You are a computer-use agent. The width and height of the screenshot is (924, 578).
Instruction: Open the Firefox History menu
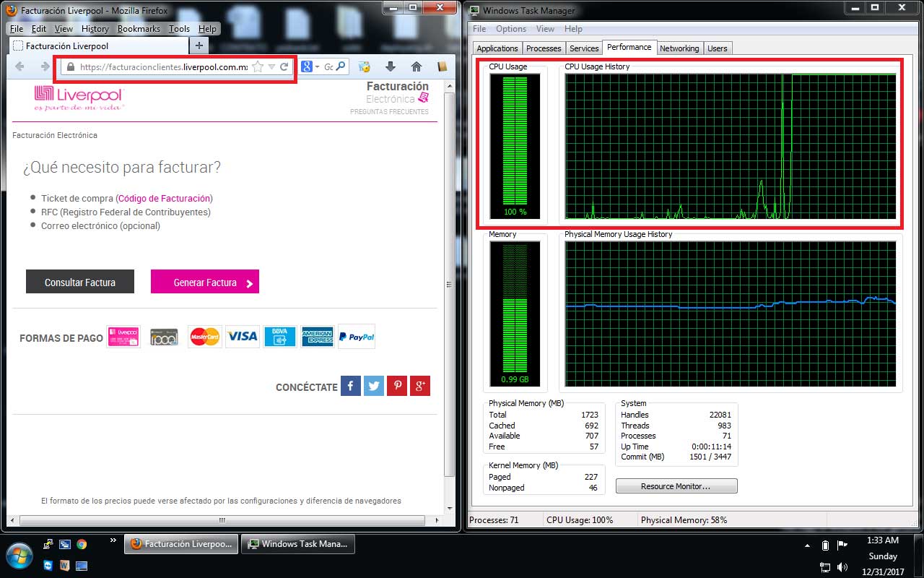95,29
